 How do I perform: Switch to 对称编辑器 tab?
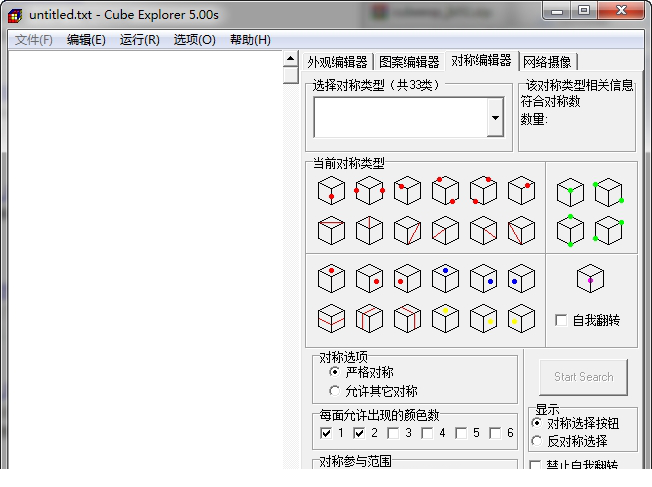(481, 61)
